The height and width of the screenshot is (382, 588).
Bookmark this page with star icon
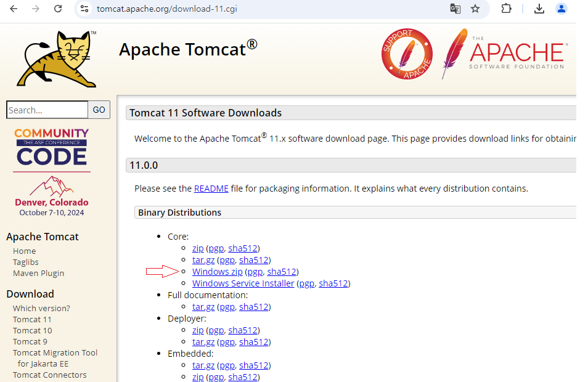475,9
